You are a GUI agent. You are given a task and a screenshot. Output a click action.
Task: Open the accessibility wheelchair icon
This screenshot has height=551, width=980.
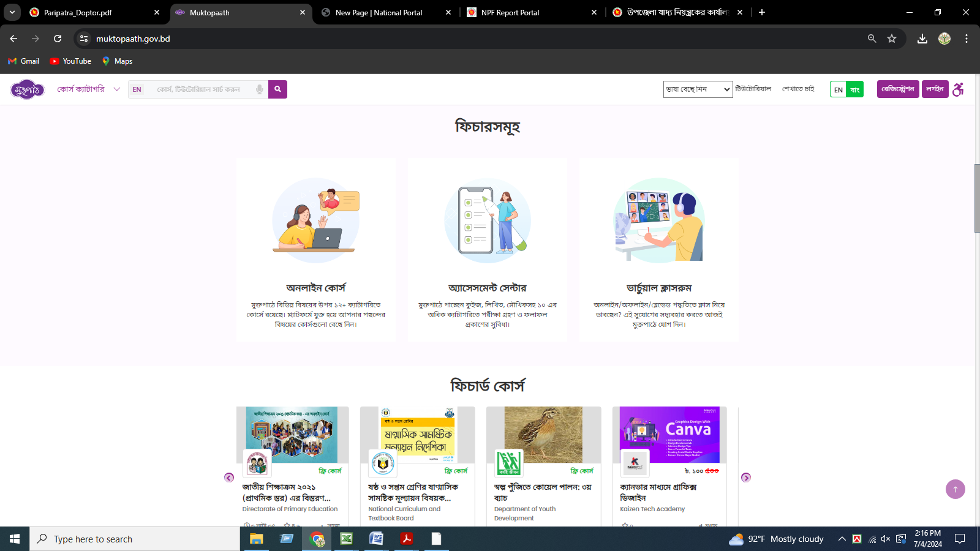coord(959,89)
